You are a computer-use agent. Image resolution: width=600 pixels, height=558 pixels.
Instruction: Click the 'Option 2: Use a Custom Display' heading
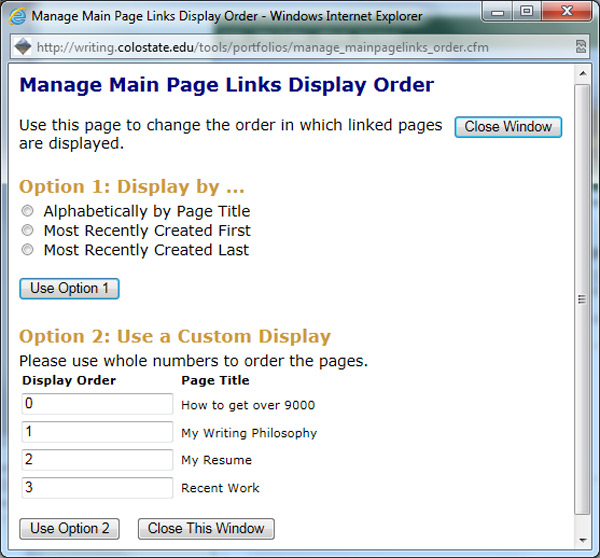tap(175, 337)
